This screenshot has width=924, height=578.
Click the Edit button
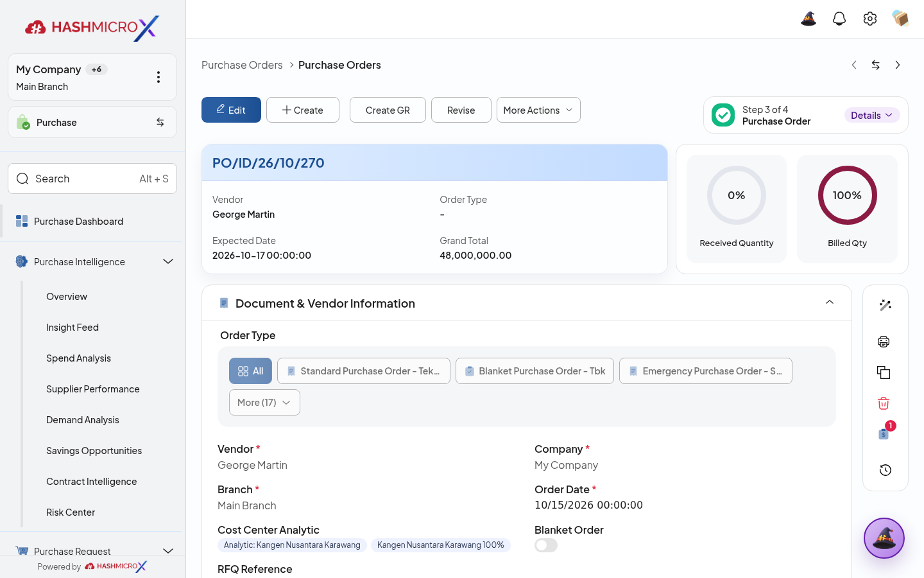point(231,110)
